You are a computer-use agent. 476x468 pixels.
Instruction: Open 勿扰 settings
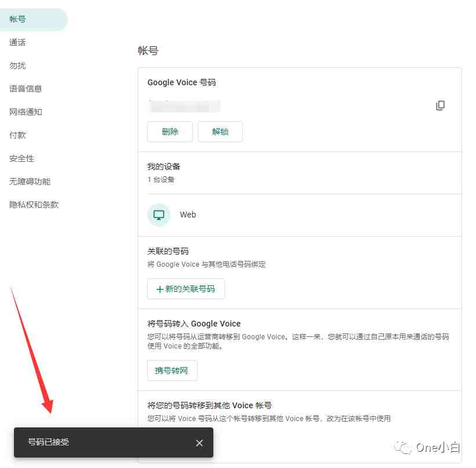pyautogui.click(x=17, y=66)
